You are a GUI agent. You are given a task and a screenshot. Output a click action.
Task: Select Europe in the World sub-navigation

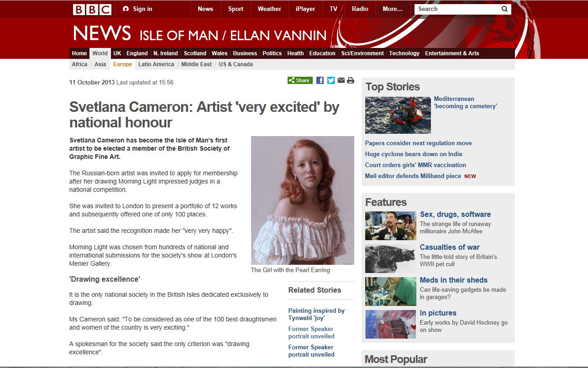(122, 64)
